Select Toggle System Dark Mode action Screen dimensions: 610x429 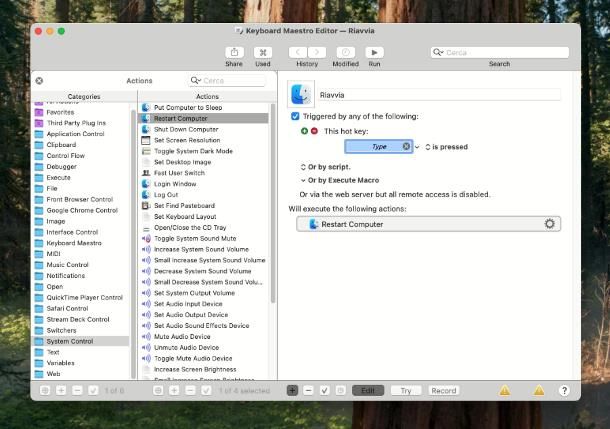[203, 151]
